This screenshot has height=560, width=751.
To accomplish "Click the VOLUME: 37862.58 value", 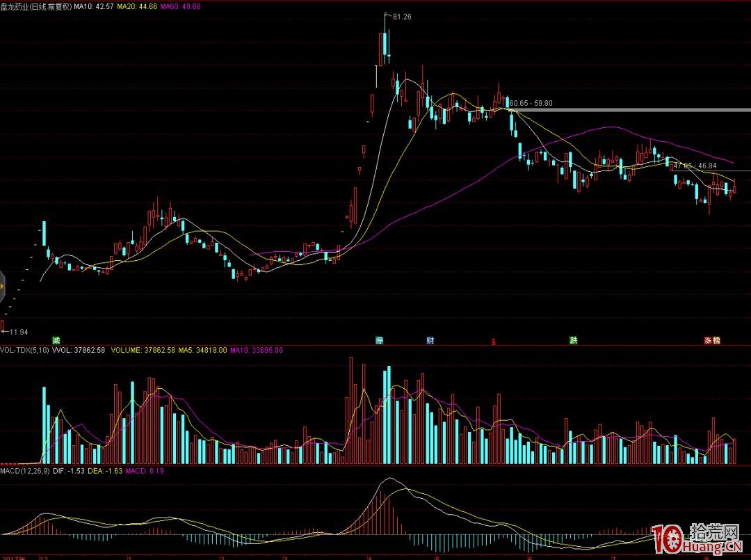I will pos(143,350).
